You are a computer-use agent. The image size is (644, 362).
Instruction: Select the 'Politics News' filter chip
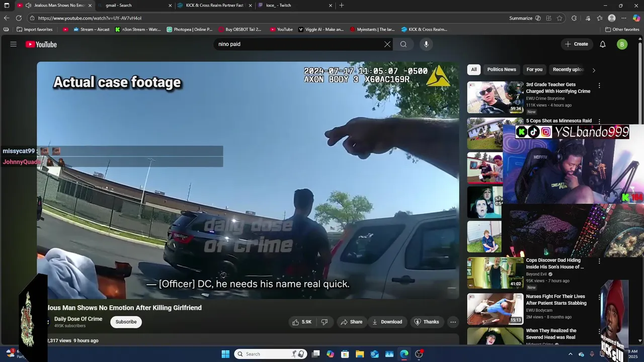[x=502, y=69]
